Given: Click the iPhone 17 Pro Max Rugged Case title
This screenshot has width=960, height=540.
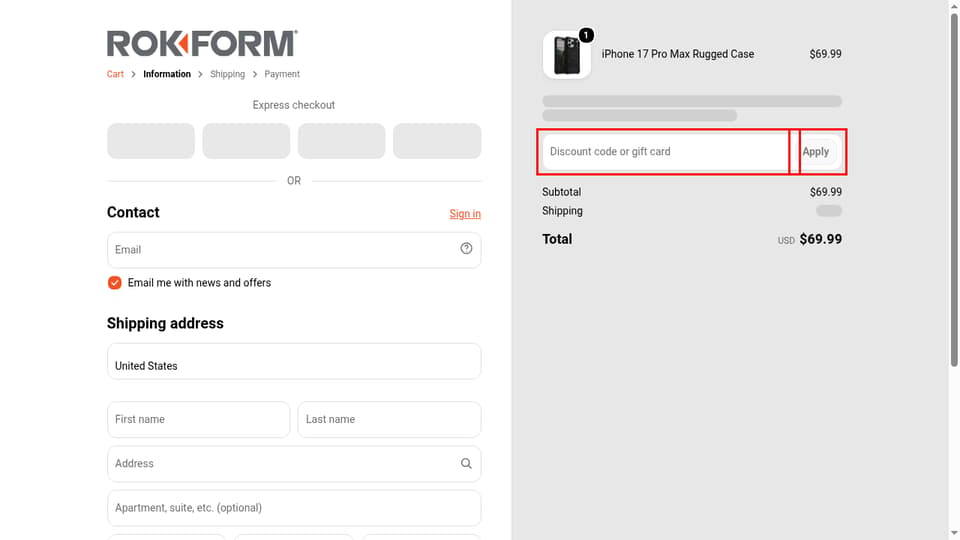Looking at the screenshot, I should click(x=678, y=54).
